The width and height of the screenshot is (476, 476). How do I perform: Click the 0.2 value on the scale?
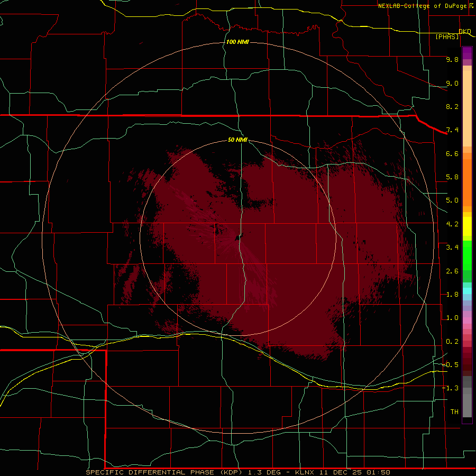point(452,342)
